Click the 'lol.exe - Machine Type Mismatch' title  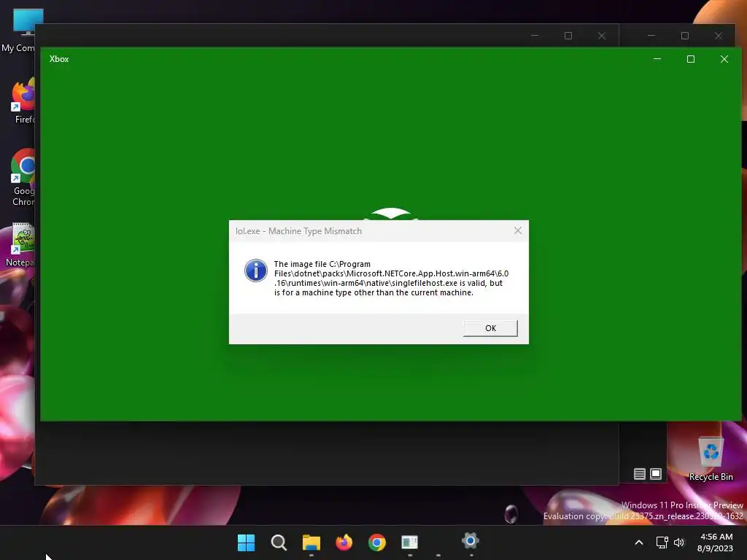298,231
